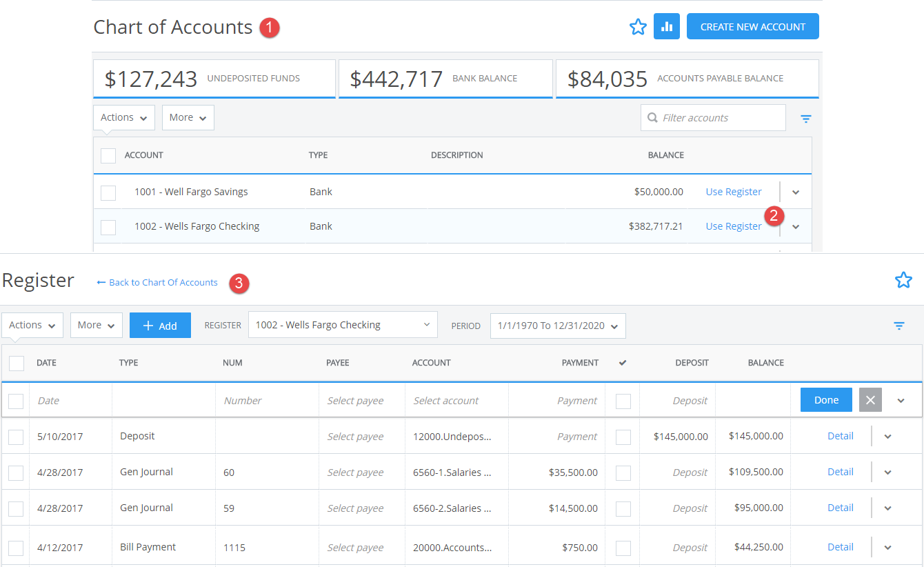
Task: Click Select account field in new entry row
Action: (x=456, y=400)
